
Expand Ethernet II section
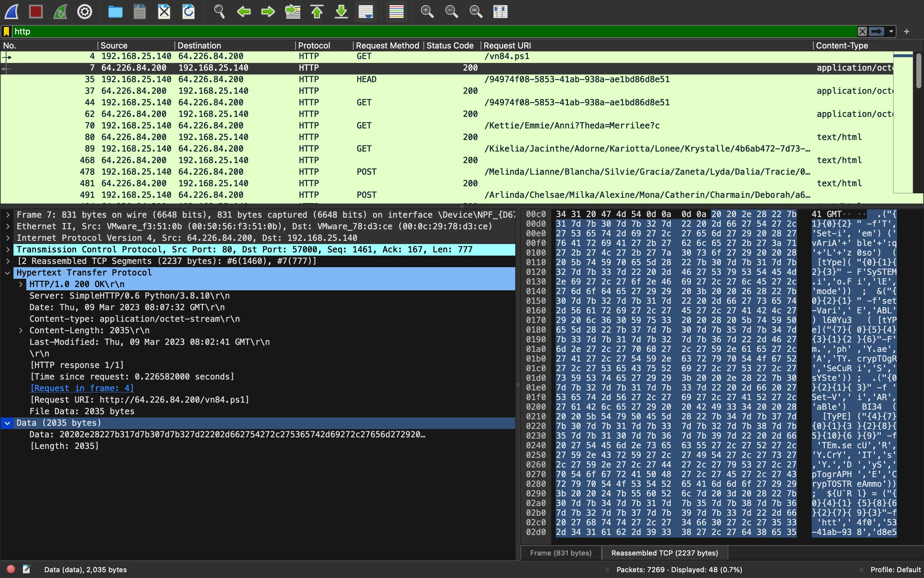click(x=8, y=226)
